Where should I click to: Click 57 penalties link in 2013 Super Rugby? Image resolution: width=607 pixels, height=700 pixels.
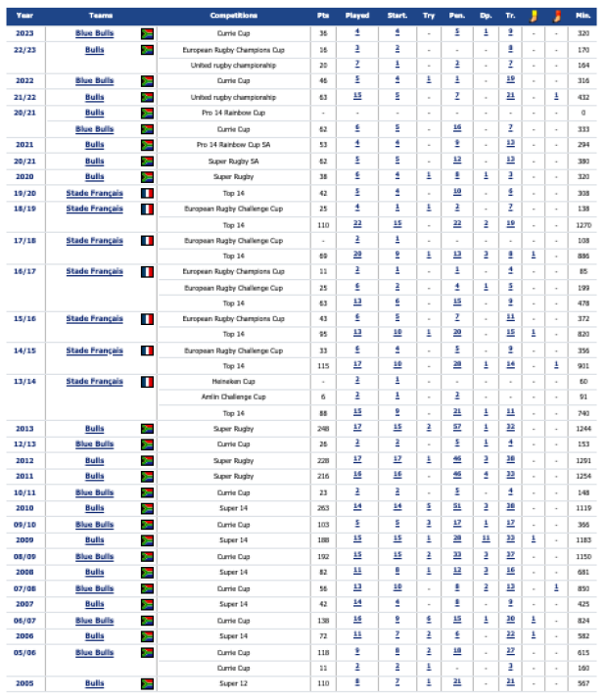point(457,428)
